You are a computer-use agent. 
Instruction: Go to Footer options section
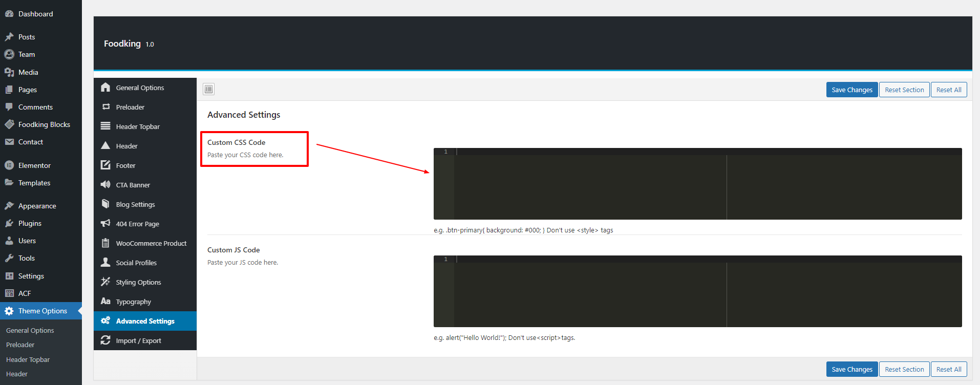[125, 165]
